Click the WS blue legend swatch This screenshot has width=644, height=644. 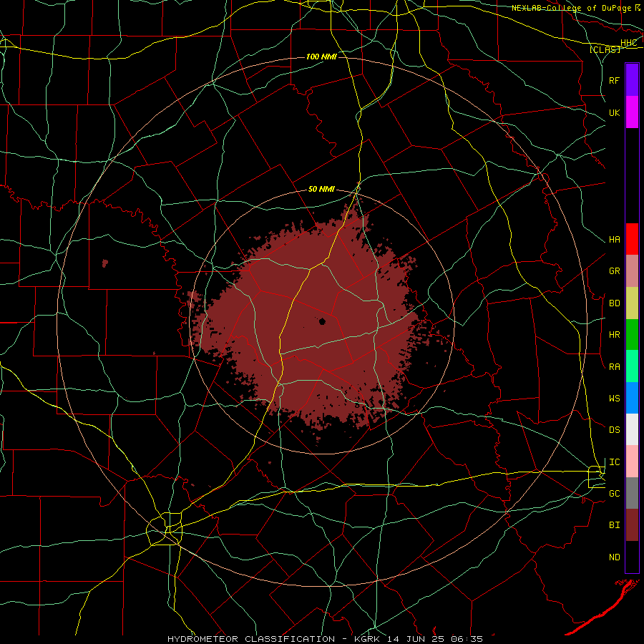(x=632, y=398)
